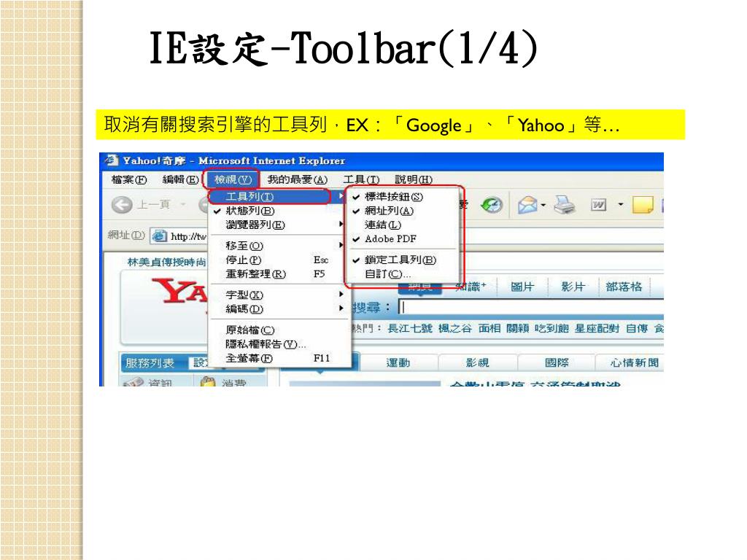Expand 瀏覽器列(E) submenu
This screenshot has height=560, width=747.
(x=279, y=225)
